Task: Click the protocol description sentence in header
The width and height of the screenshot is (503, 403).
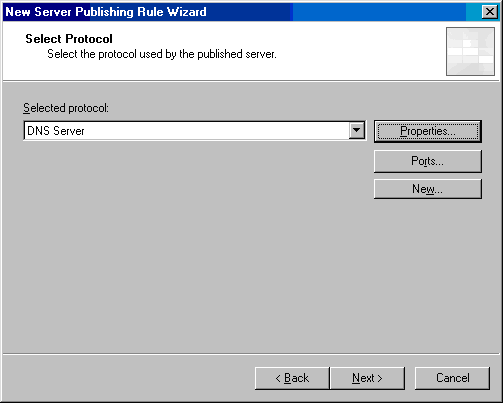Action: pos(162,54)
